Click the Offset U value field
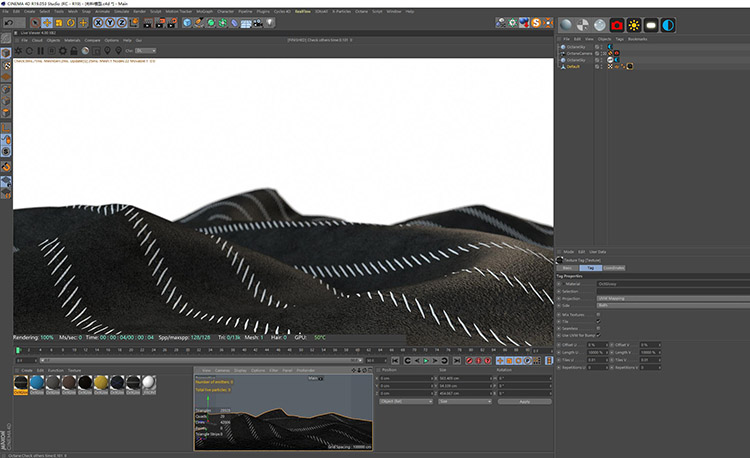The image size is (750, 458). (x=596, y=345)
